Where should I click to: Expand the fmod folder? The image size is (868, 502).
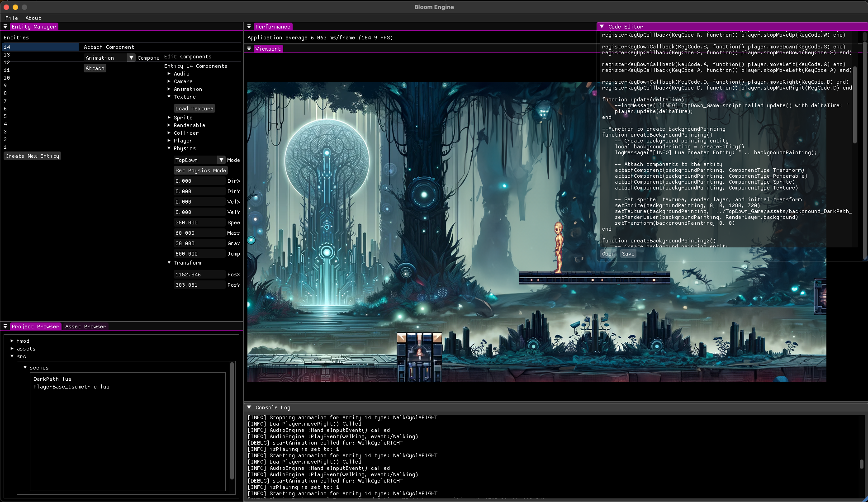click(x=12, y=341)
